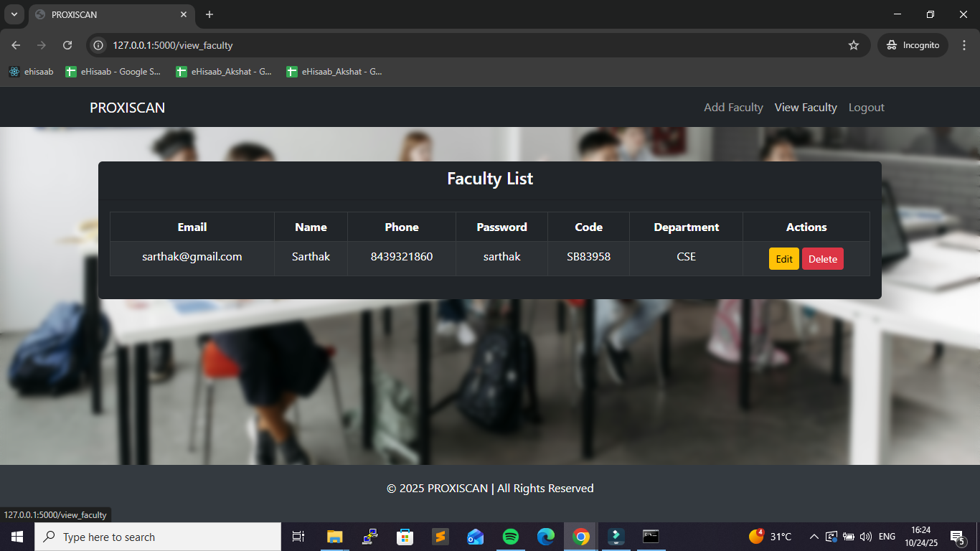Click the Edit button for Sarthak
The height and width of the screenshot is (551, 980).
[x=783, y=259]
